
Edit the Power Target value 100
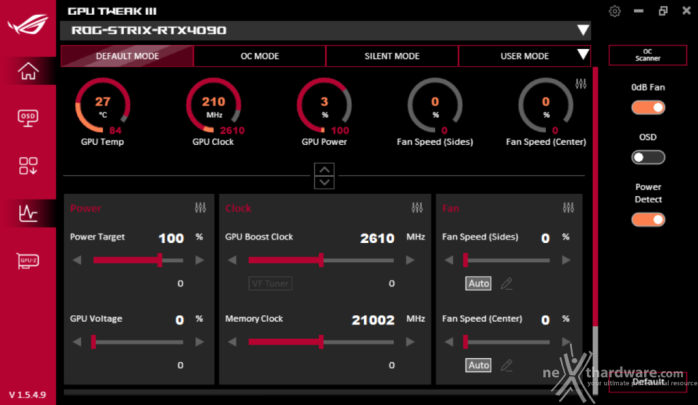click(x=171, y=238)
